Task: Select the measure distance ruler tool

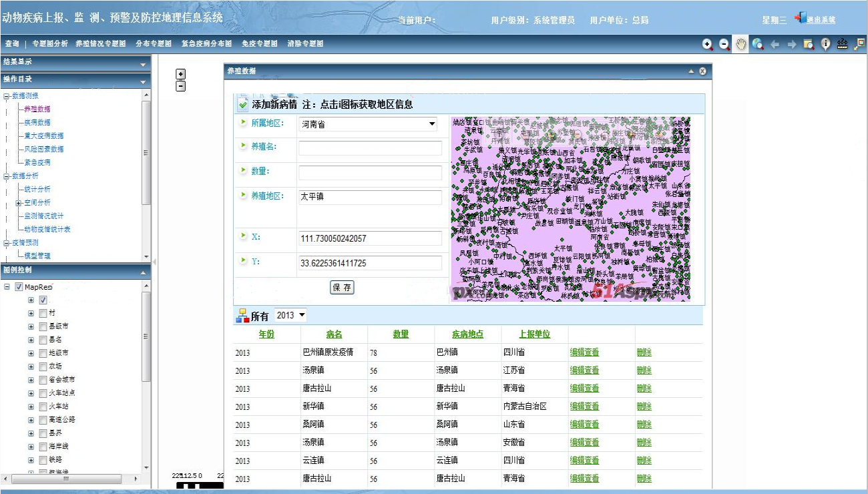Action: [842, 44]
